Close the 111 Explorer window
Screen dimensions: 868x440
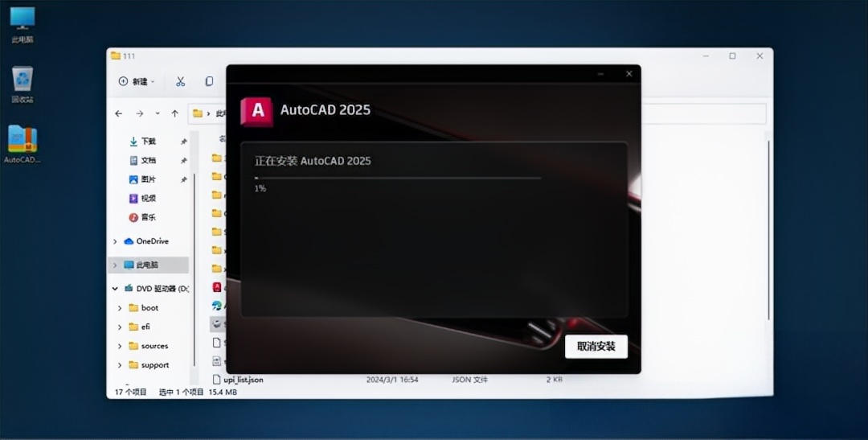click(759, 56)
